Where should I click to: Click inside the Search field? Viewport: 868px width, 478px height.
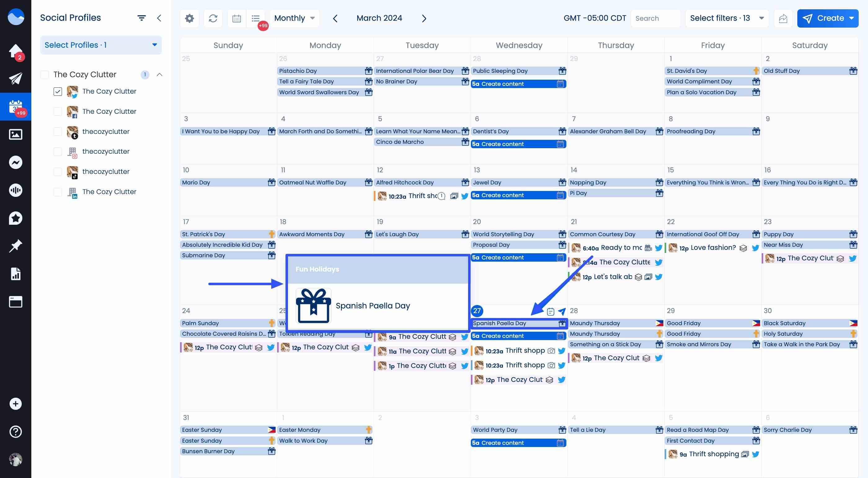pos(655,18)
